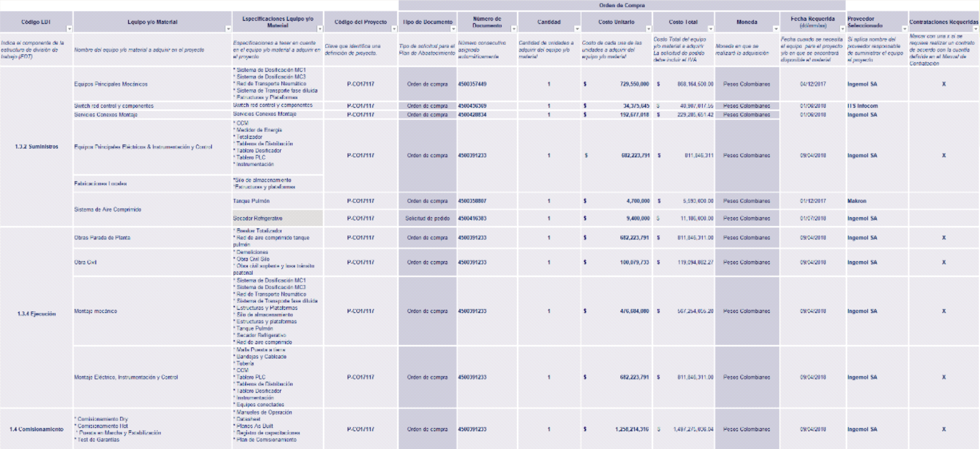Expand the Código del Proyecto filter dropdown
The width and height of the screenshot is (980, 449).
coord(394,29)
